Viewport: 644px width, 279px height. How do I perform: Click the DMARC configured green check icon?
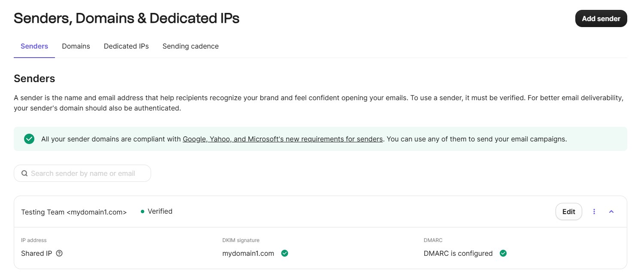[503, 253]
